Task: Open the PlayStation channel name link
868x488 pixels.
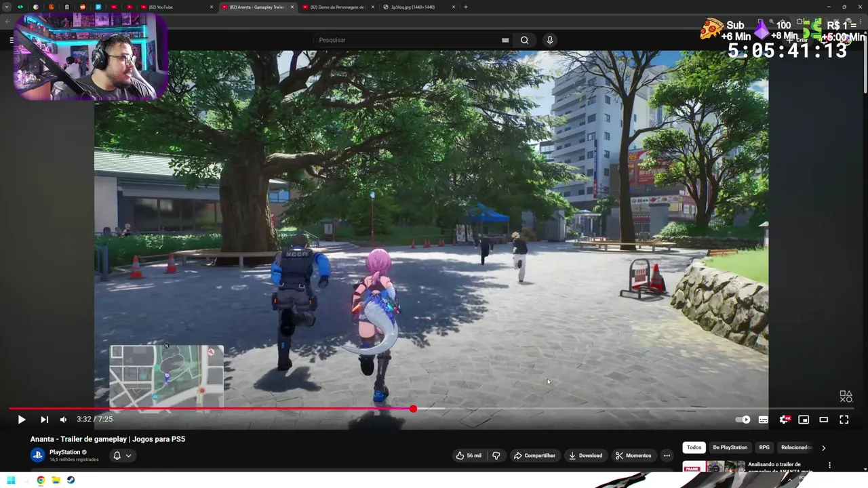Action: pyautogui.click(x=65, y=452)
